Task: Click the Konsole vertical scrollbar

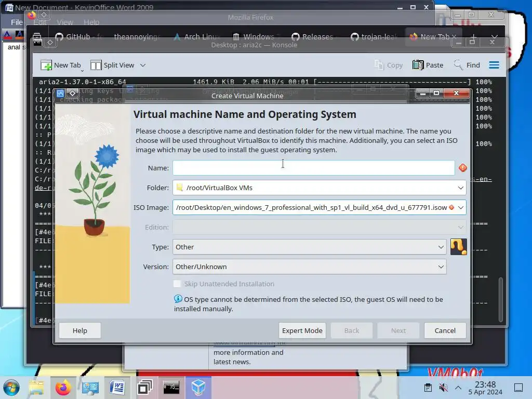Action: pos(500,299)
